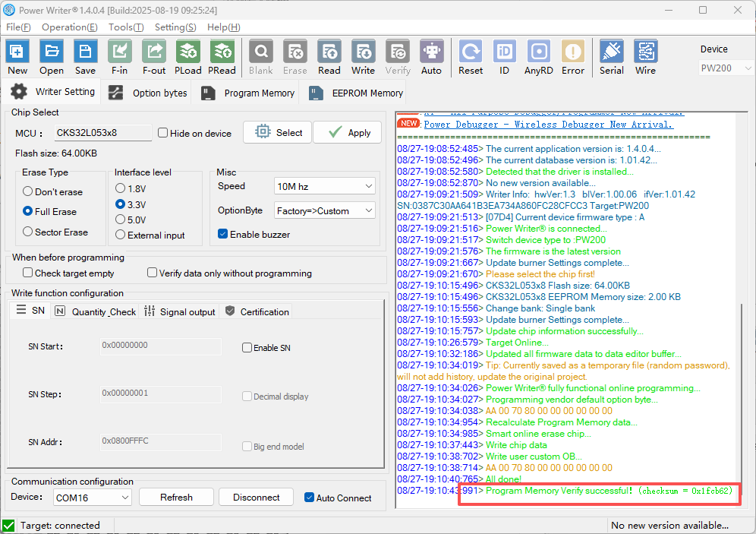Open the Signal output tab
Viewport: 756px width, 534px height.
click(x=179, y=311)
